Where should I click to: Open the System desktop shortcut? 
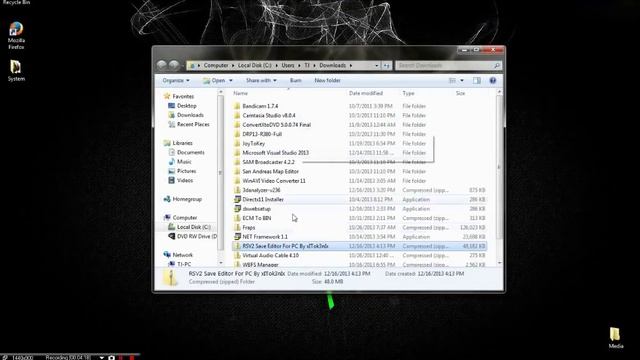coord(16,71)
